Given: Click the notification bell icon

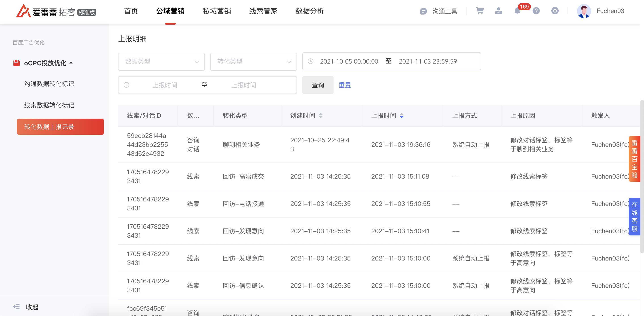Looking at the screenshot, I should (517, 11).
